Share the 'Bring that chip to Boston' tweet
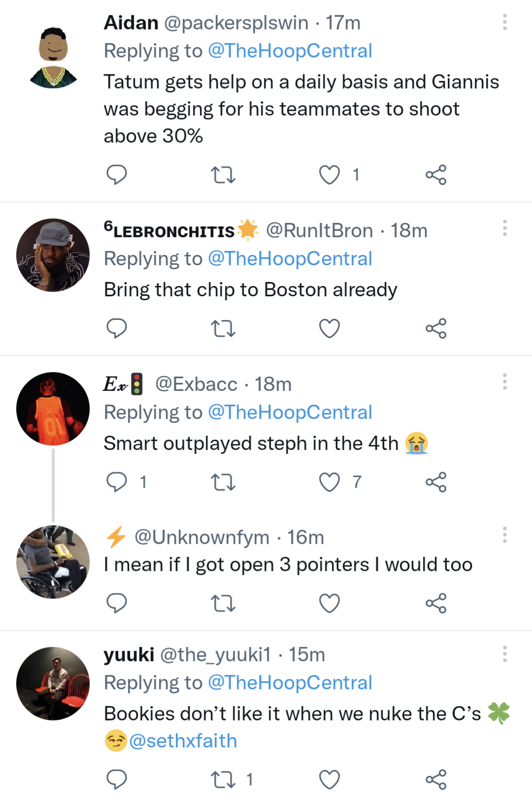 [436, 328]
